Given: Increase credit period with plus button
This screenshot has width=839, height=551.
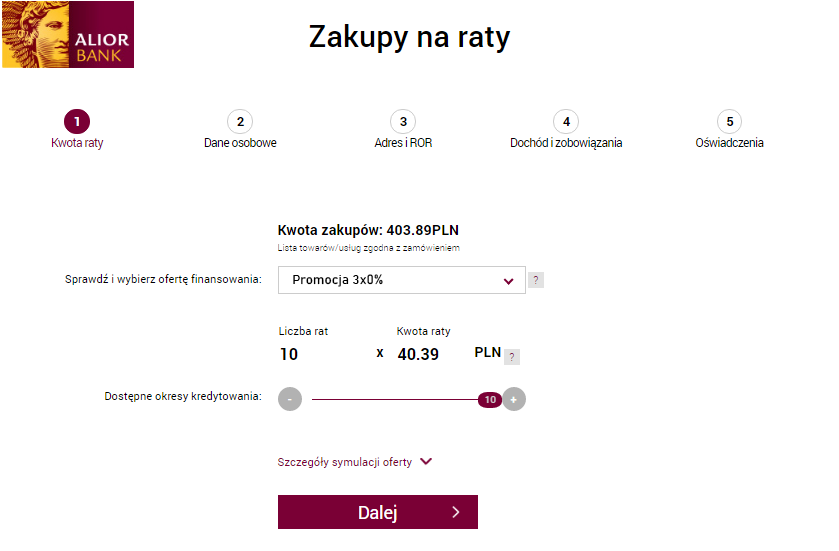Looking at the screenshot, I should click(514, 399).
